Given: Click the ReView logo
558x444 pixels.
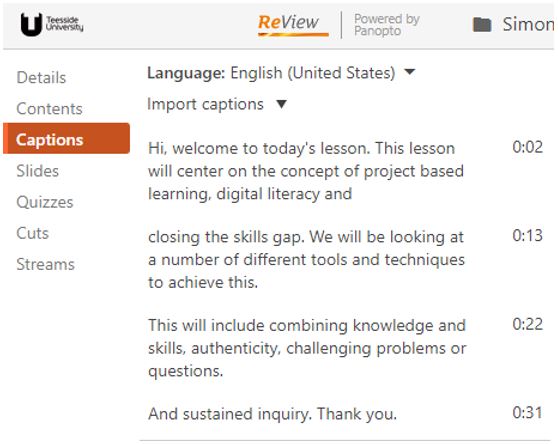Looking at the screenshot, I should pyautogui.click(x=293, y=25).
